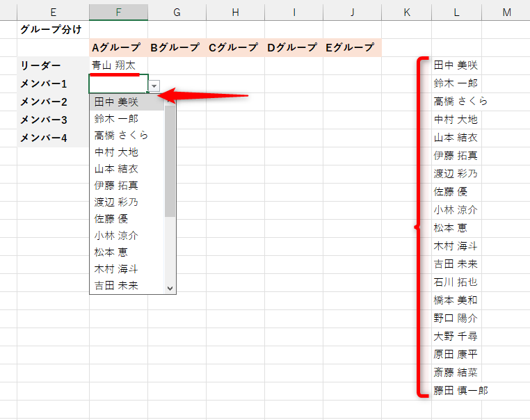Click 山本 結衣 in column L
The width and height of the screenshot is (530, 420).
(x=457, y=138)
